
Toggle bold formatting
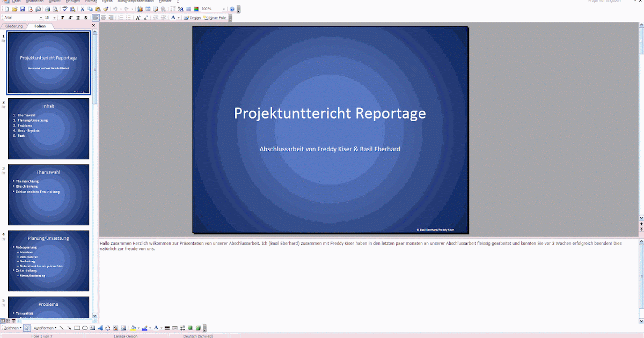pos(63,18)
